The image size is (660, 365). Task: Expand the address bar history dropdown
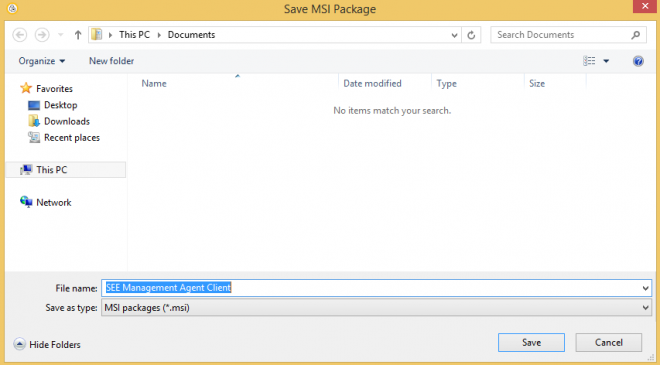(454, 35)
